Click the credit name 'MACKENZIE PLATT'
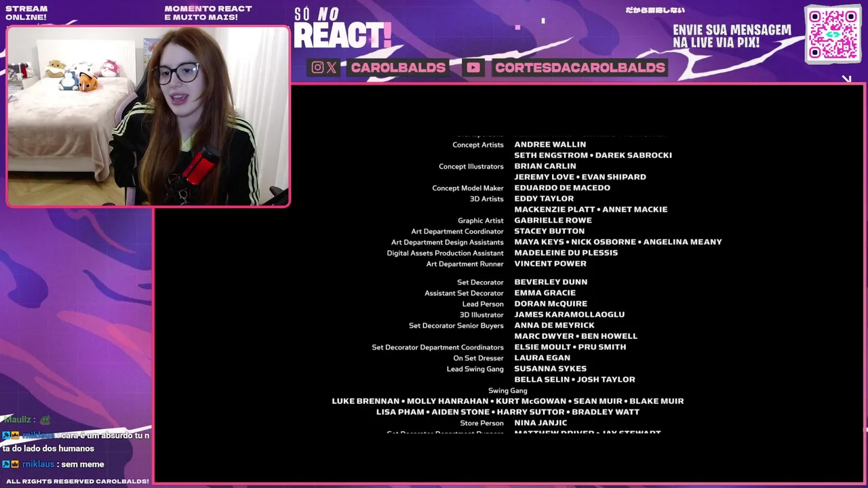Screen dimensions: 868x488 554,209
